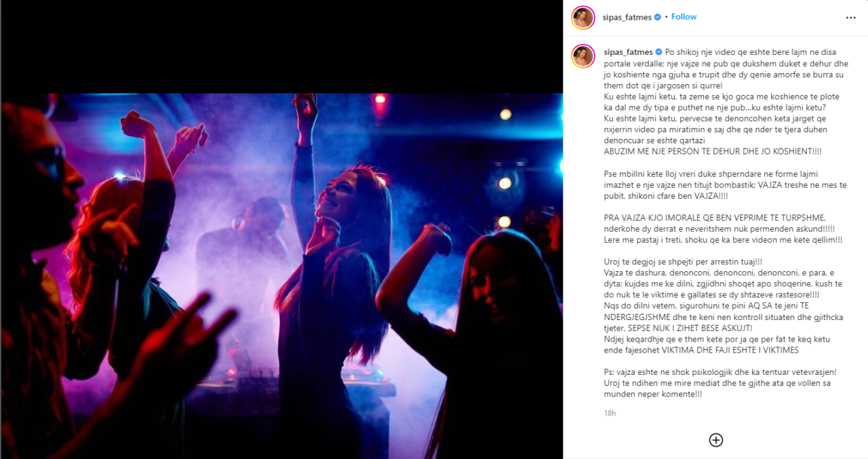Open the profile avatar in the post header
Screen dimensions: 868x459
[583, 18]
